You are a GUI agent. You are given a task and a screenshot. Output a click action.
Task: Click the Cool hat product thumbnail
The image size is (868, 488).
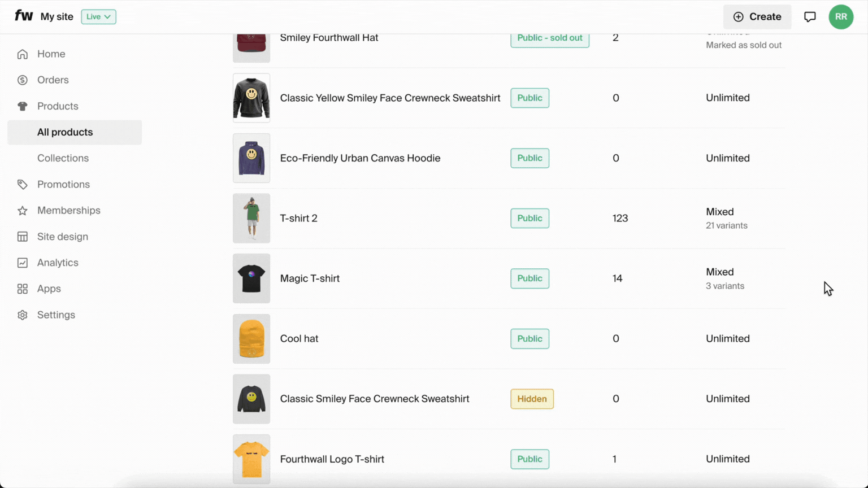click(251, 338)
